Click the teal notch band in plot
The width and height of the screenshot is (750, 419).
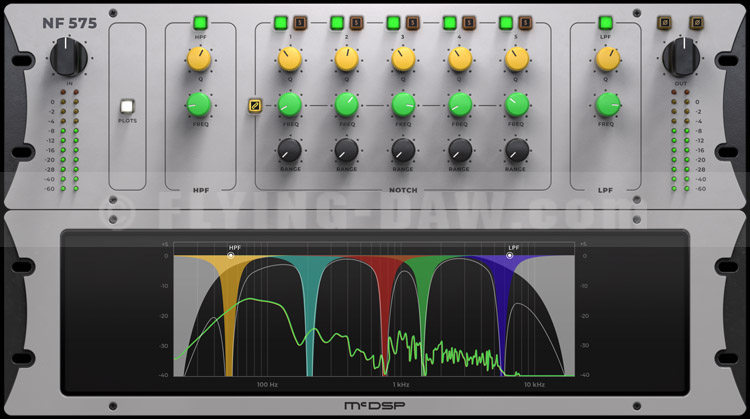coord(310,316)
